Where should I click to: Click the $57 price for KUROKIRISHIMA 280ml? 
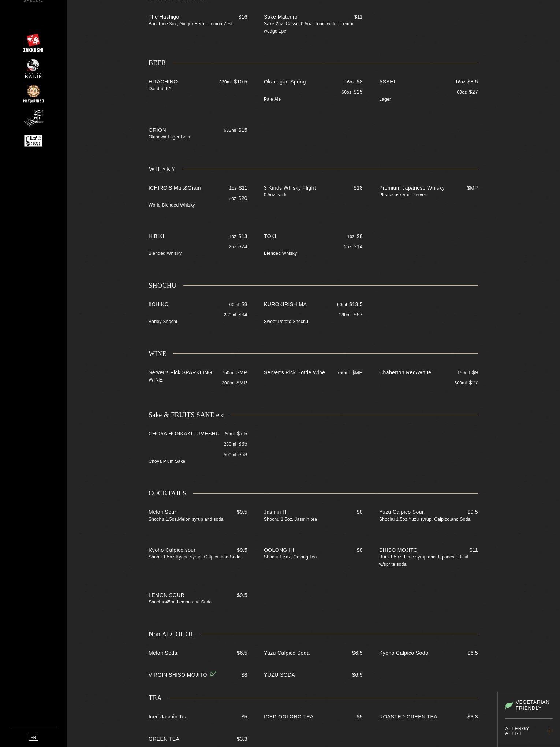click(x=358, y=315)
